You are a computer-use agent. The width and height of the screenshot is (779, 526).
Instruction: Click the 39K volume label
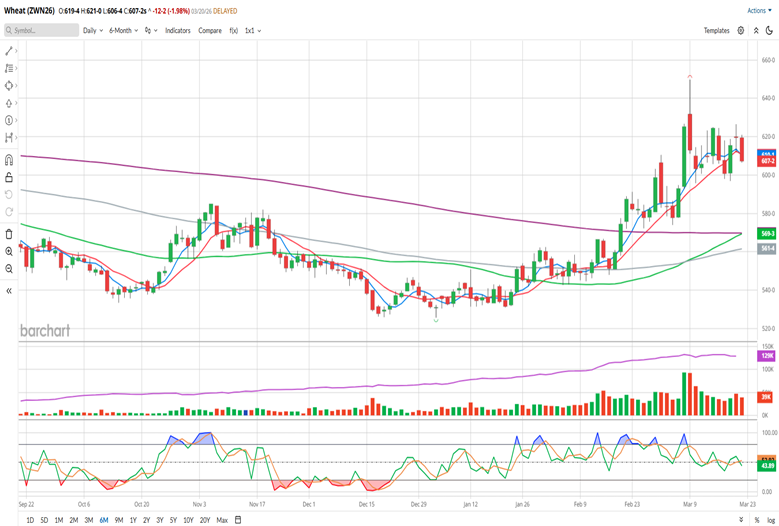click(767, 397)
